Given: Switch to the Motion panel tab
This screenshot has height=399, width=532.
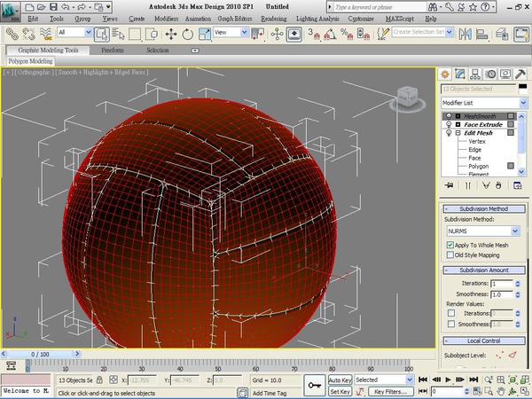Looking at the screenshot, I should click(490, 74).
